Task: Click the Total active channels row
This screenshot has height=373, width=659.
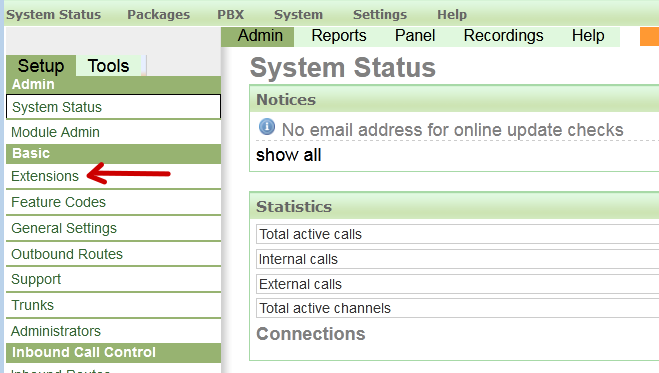Action: click(457, 308)
